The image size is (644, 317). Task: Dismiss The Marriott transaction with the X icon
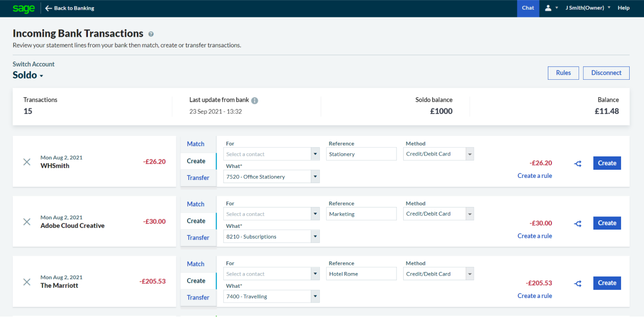click(x=27, y=282)
